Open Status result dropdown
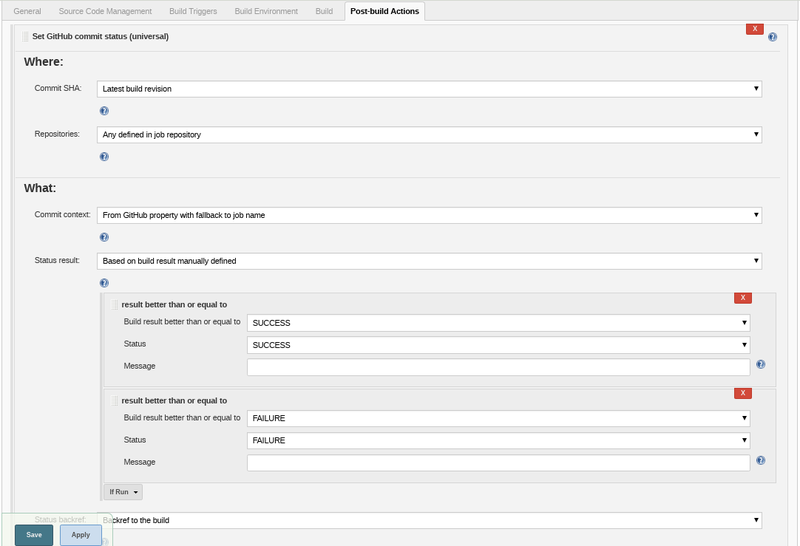 [429, 261]
